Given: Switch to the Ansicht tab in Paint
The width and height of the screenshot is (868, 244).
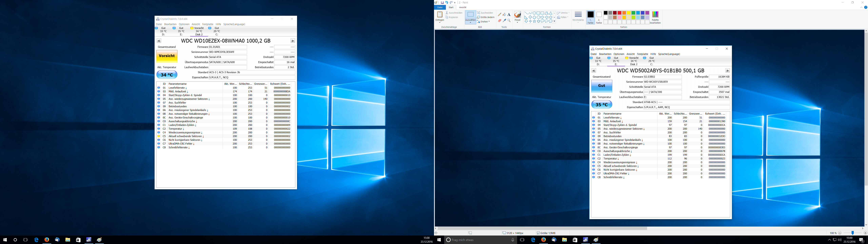Looking at the screenshot, I should (463, 7).
